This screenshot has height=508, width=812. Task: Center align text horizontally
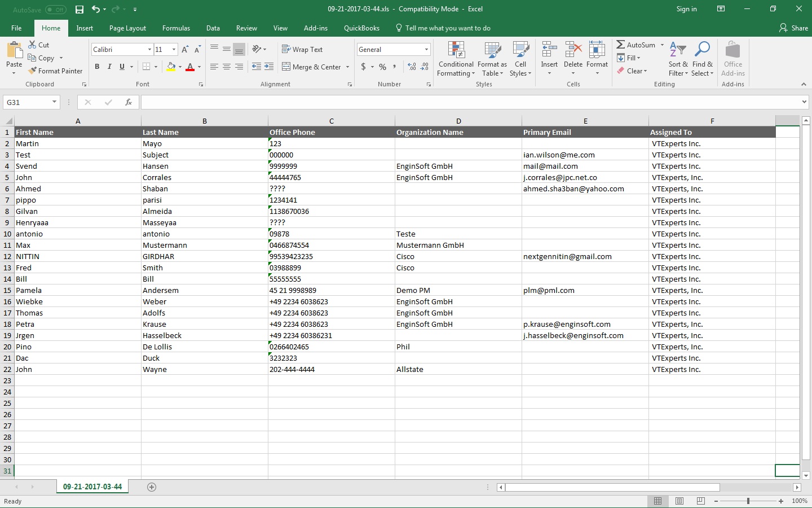pyautogui.click(x=227, y=67)
